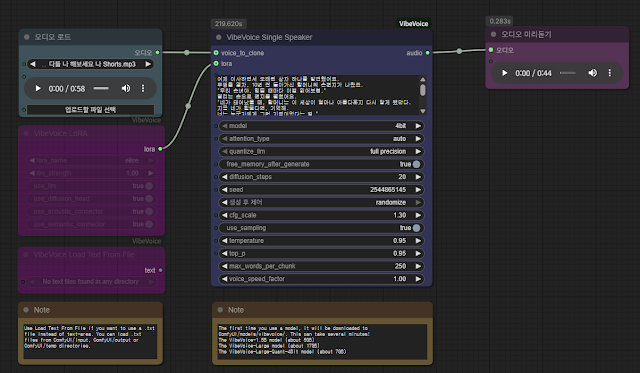
Task: Select next audio file with right arrow
Action: (x=148, y=64)
